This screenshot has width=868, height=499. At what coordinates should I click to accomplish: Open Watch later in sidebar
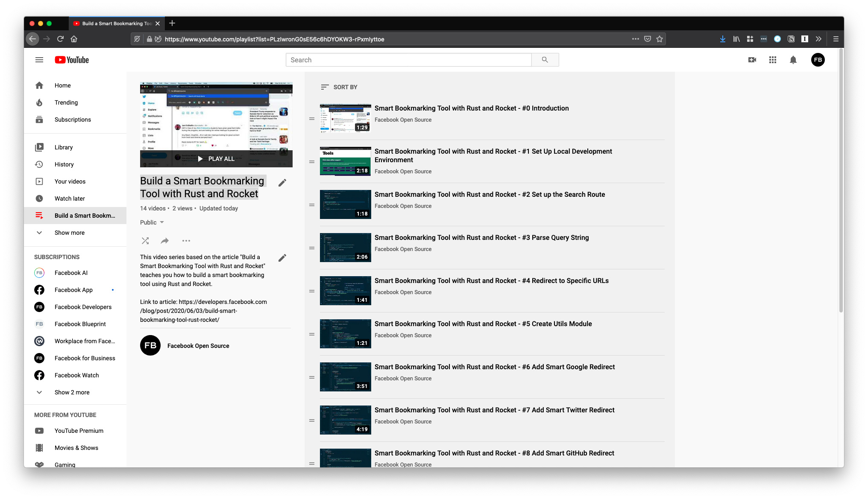70,198
